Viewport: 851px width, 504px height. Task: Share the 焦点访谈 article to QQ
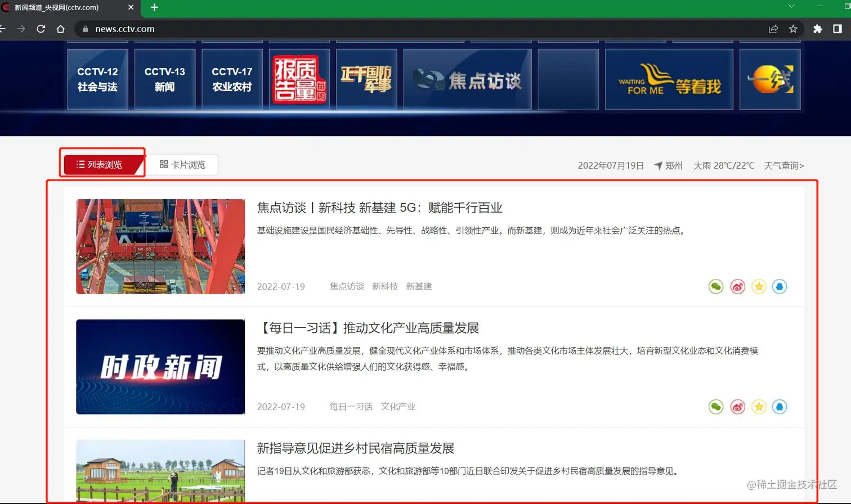tap(780, 286)
